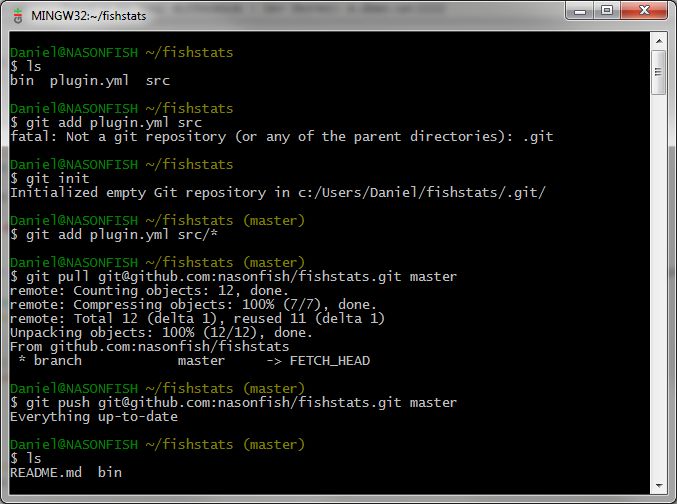Click the 'fatal: Not a git repository' error line
This screenshot has width=677, height=504.
[x=282, y=137]
